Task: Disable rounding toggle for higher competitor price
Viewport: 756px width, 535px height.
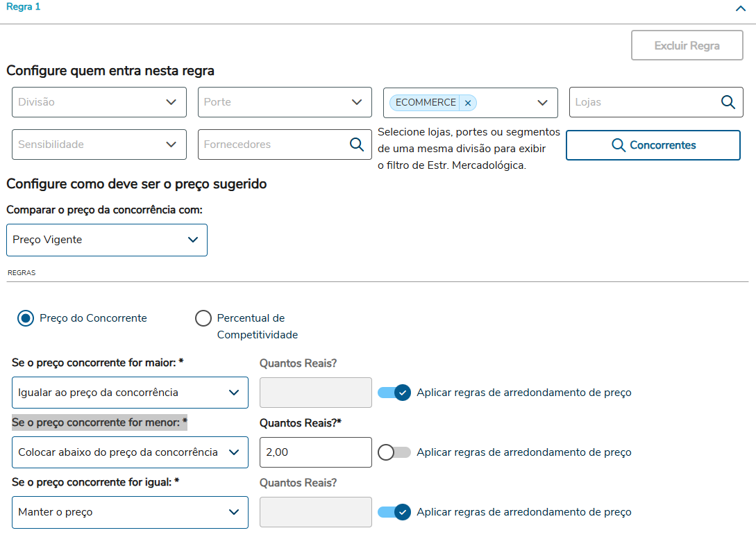Action: click(394, 393)
